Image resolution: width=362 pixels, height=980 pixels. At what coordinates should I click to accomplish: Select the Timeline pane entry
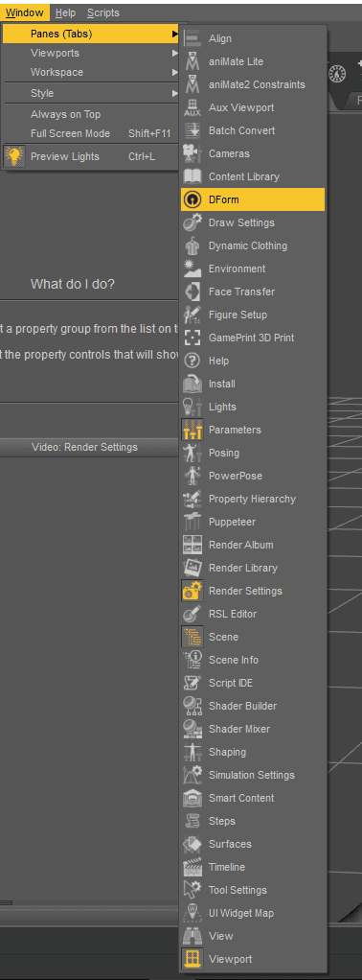click(x=253, y=867)
